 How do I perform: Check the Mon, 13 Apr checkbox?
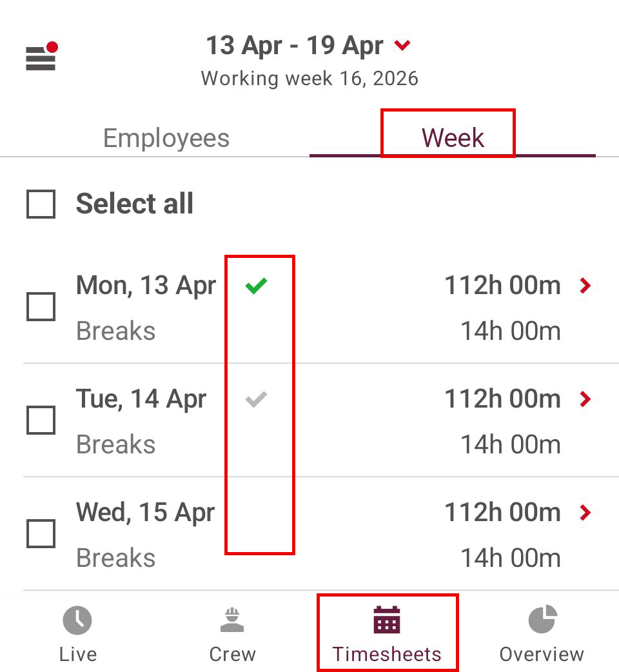[41, 307]
